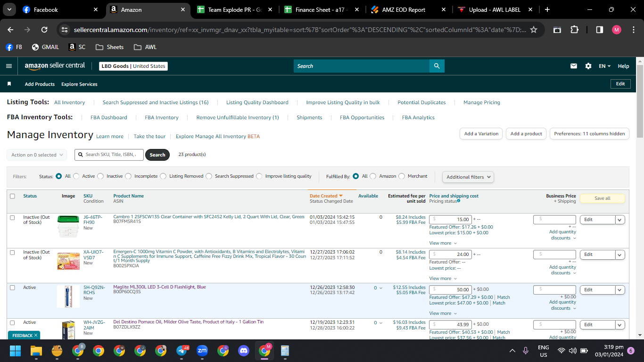Focus the SKU, Title, ISBN search field

point(109,155)
